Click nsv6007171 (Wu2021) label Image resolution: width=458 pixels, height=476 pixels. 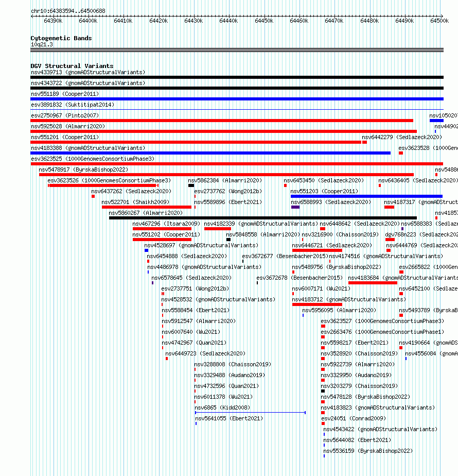point(321,288)
